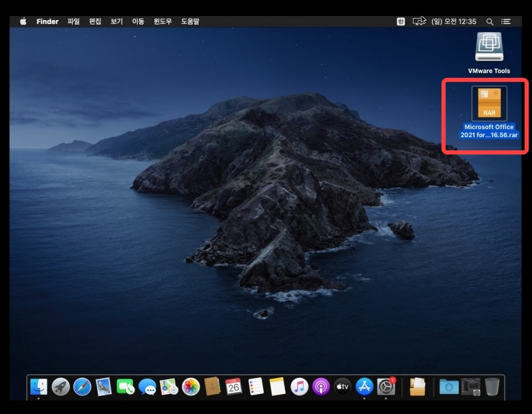
Task: Select Microsoft Office 2021 RAR file icon
Action: (489, 103)
